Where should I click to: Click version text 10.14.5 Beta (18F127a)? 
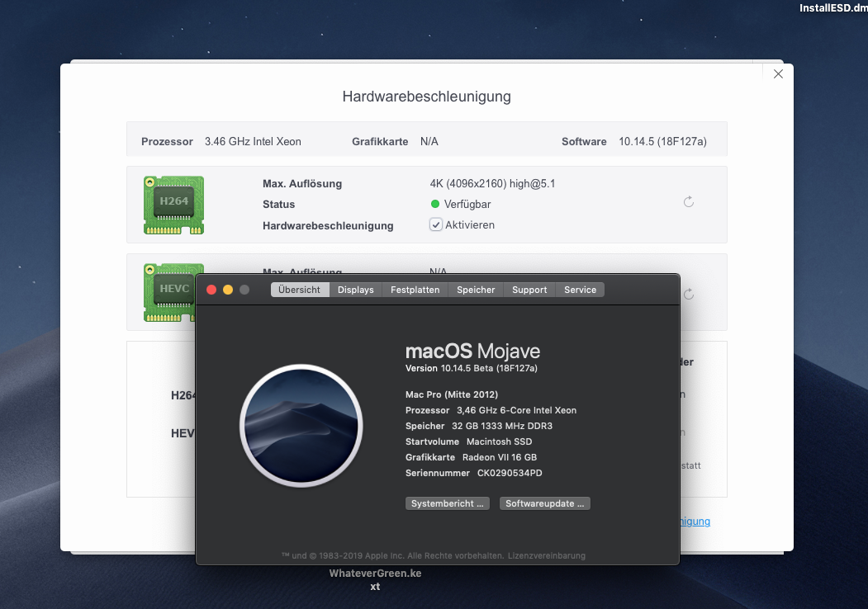click(471, 368)
